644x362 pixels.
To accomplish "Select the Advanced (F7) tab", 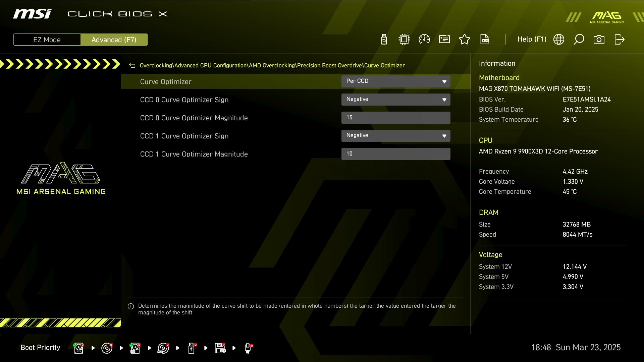I will [x=114, y=40].
